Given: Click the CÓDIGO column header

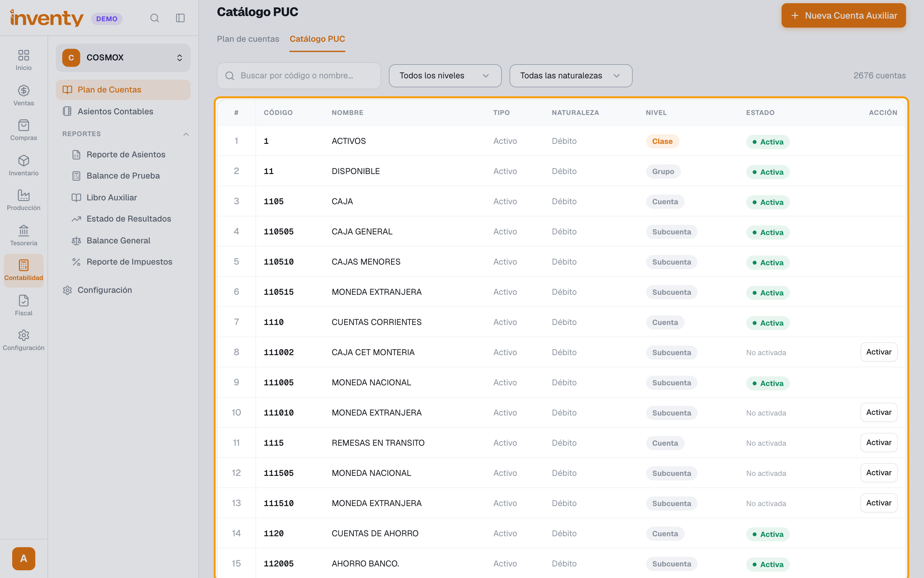Looking at the screenshot, I should [278, 113].
